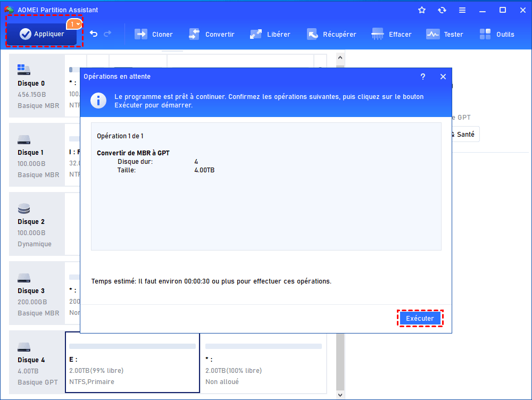Open the hamburger menu in the title bar

(462, 10)
